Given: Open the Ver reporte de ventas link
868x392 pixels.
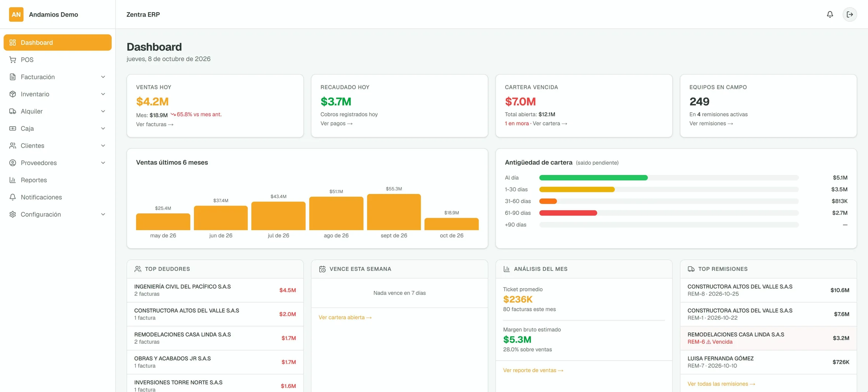Looking at the screenshot, I should 533,370.
